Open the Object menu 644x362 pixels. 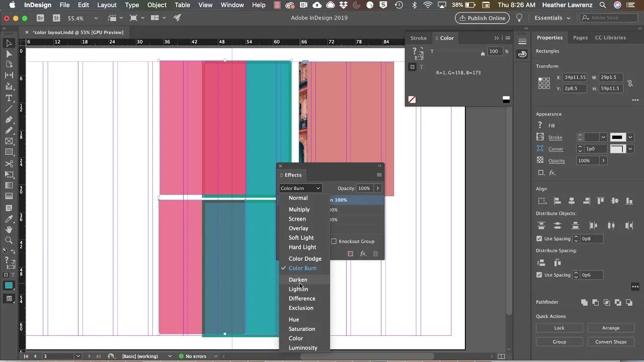(x=156, y=5)
